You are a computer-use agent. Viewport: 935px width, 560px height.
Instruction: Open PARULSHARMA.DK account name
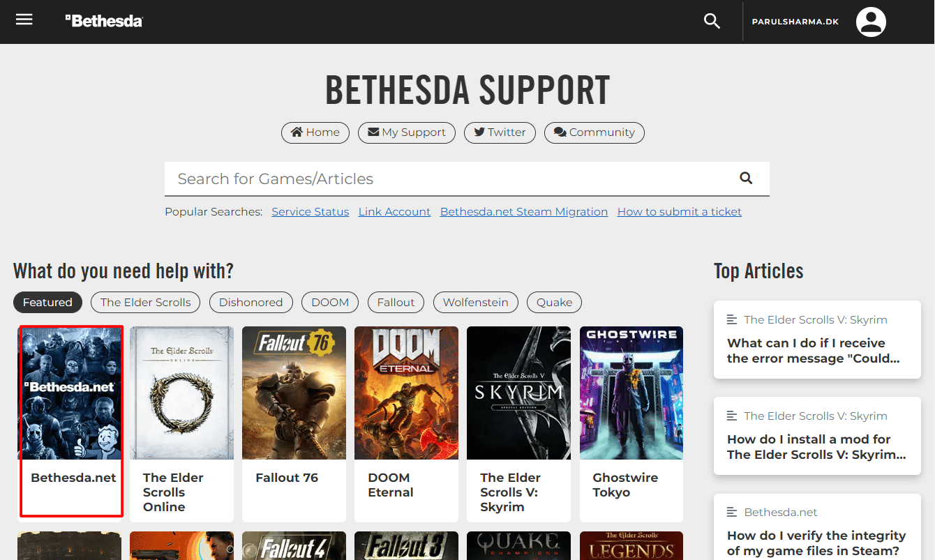coord(795,22)
